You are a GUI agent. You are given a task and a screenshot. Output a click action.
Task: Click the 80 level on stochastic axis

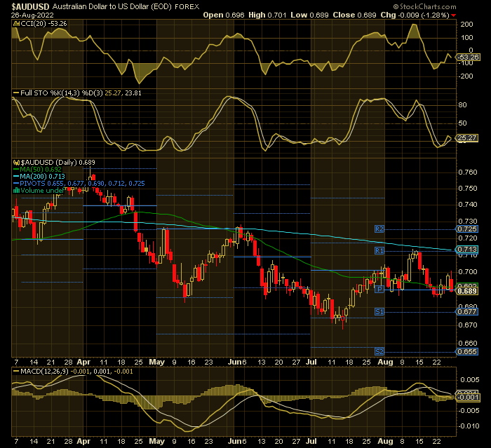pos(462,105)
